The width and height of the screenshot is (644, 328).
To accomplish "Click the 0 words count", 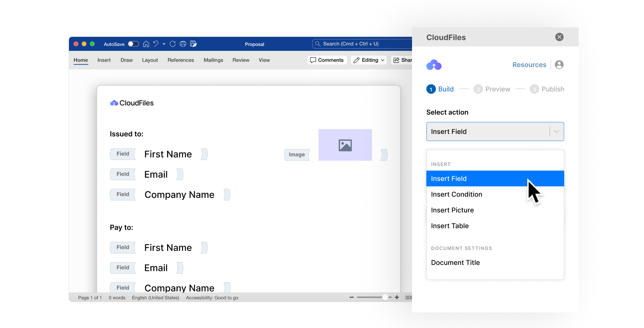I will point(117,298).
